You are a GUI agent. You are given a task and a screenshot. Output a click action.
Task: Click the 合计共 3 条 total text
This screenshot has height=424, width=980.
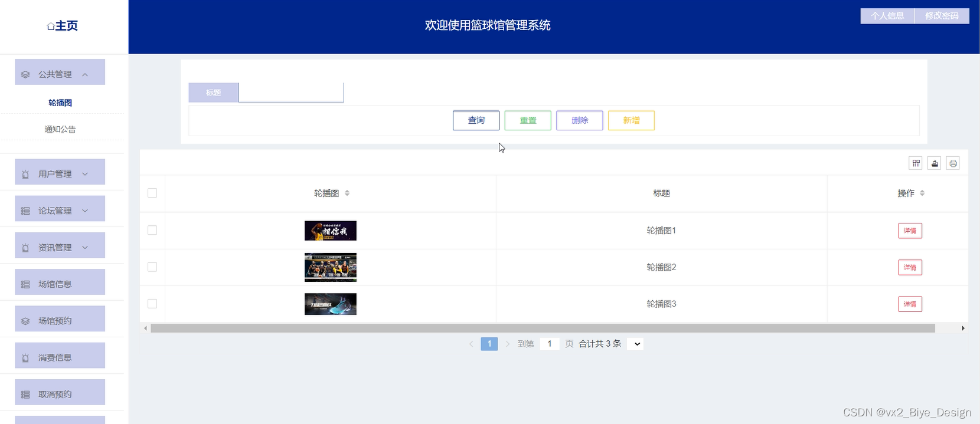click(600, 344)
